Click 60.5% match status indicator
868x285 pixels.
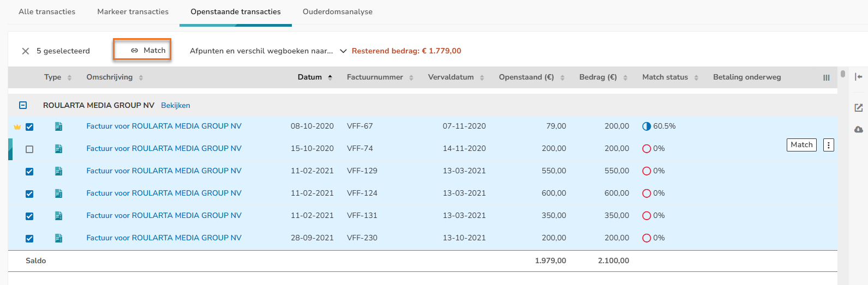[659, 126]
